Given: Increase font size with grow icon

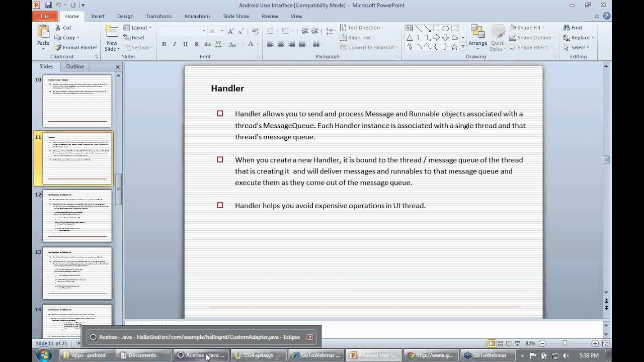Looking at the screenshot, I should [230, 31].
